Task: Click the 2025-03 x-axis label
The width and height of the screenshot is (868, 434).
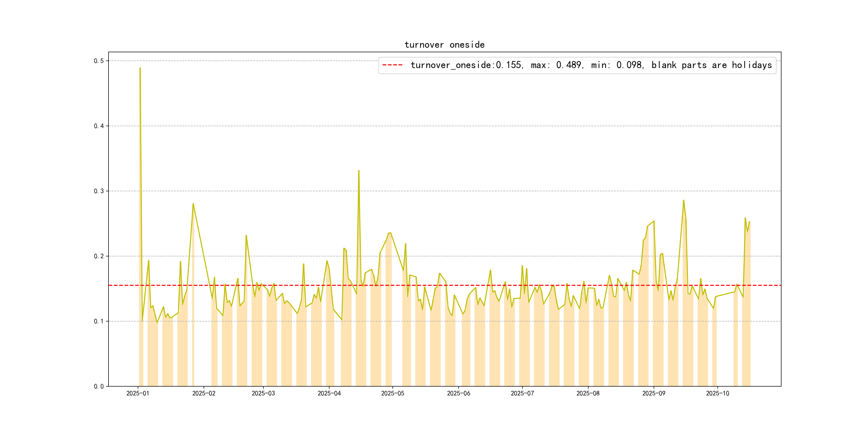Action: point(263,393)
